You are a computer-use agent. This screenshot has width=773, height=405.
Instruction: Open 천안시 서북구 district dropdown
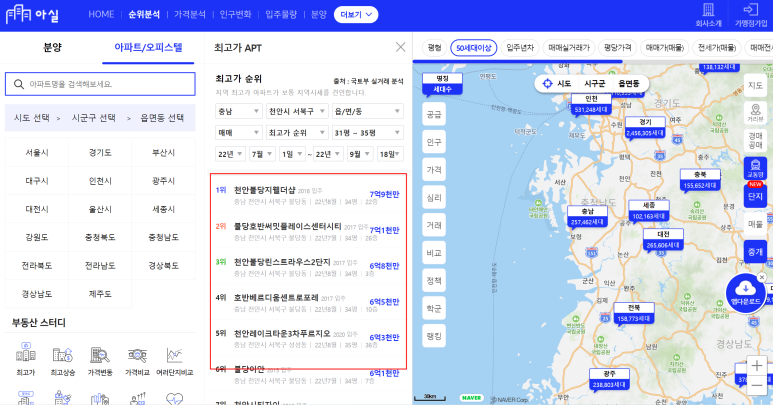(297, 111)
